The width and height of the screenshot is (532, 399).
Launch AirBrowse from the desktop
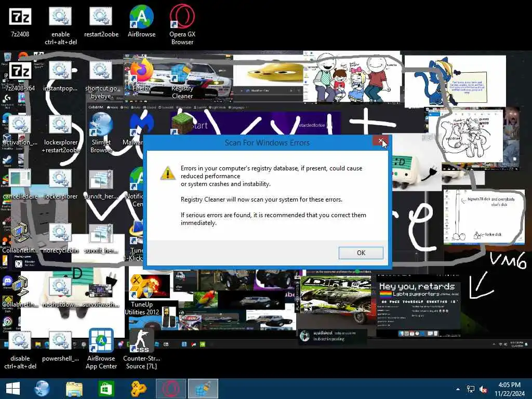pyautogui.click(x=141, y=21)
